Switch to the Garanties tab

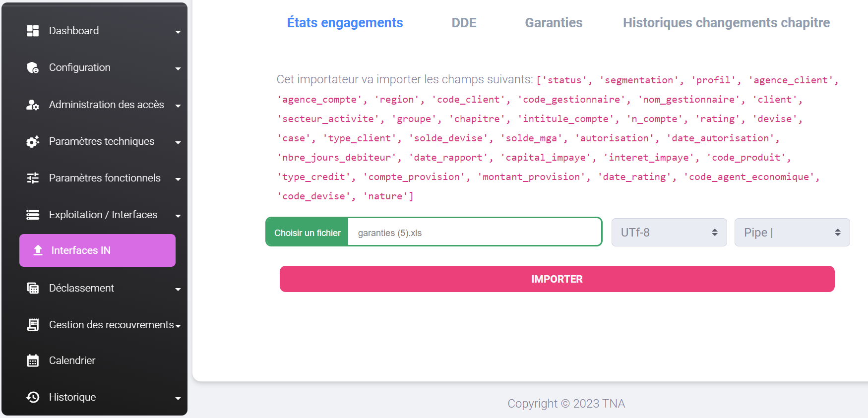554,23
